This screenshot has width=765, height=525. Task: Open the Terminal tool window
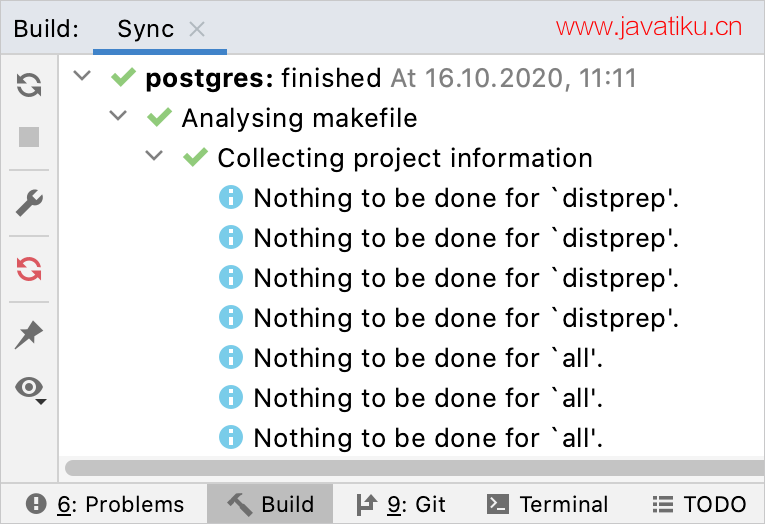547,504
